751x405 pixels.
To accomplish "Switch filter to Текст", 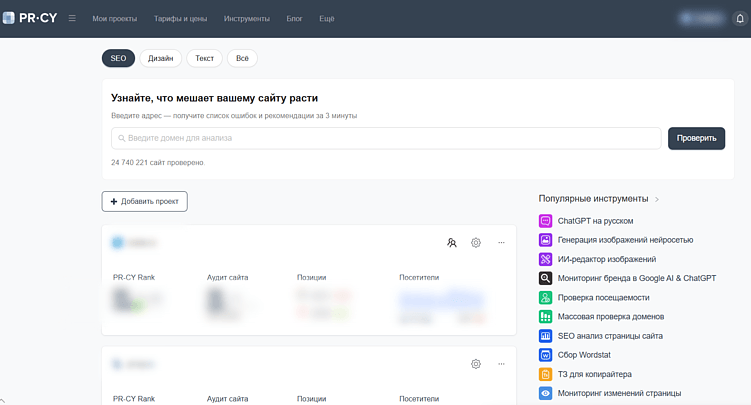I will [204, 58].
